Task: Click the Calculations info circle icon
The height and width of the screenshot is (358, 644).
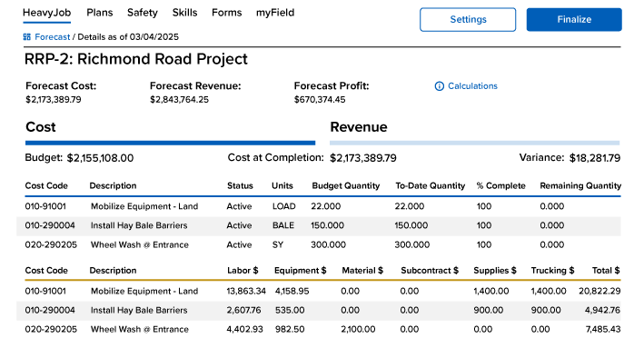Action: [439, 86]
